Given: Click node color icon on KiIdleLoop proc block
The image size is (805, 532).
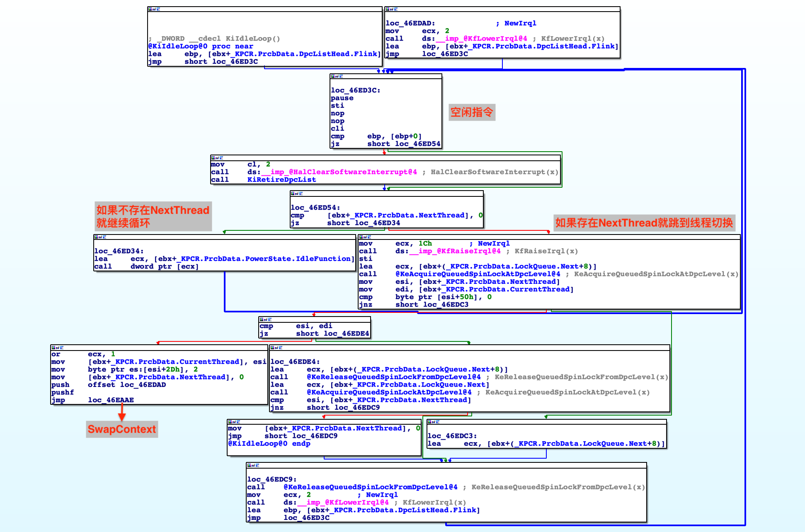Looking at the screenshot, I should click(150, 9).
